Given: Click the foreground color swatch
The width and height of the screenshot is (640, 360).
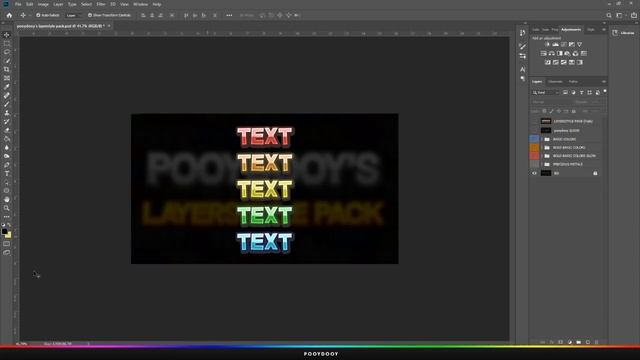Looking at the screenshot, I should tap(4, 231).
